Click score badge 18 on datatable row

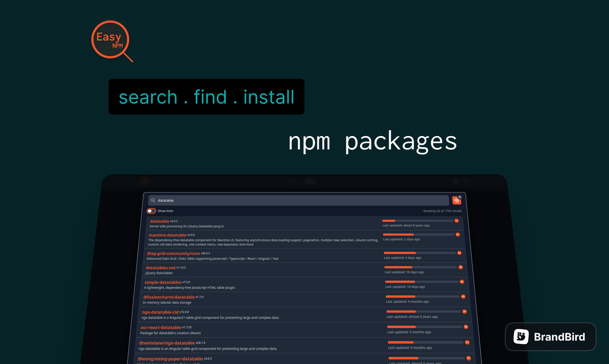pos(456,221)
